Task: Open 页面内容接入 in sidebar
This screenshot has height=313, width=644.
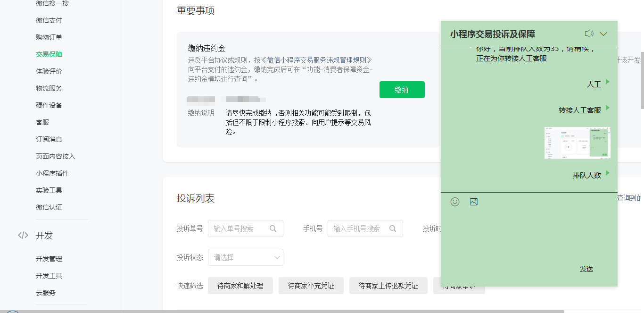Action: tap(56, 156)
